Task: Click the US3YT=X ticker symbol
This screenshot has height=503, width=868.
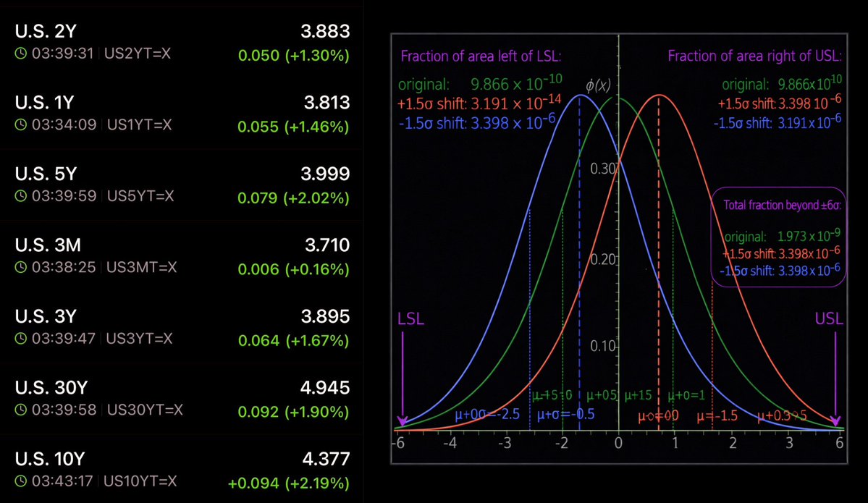Action: [x=139, y=339]
